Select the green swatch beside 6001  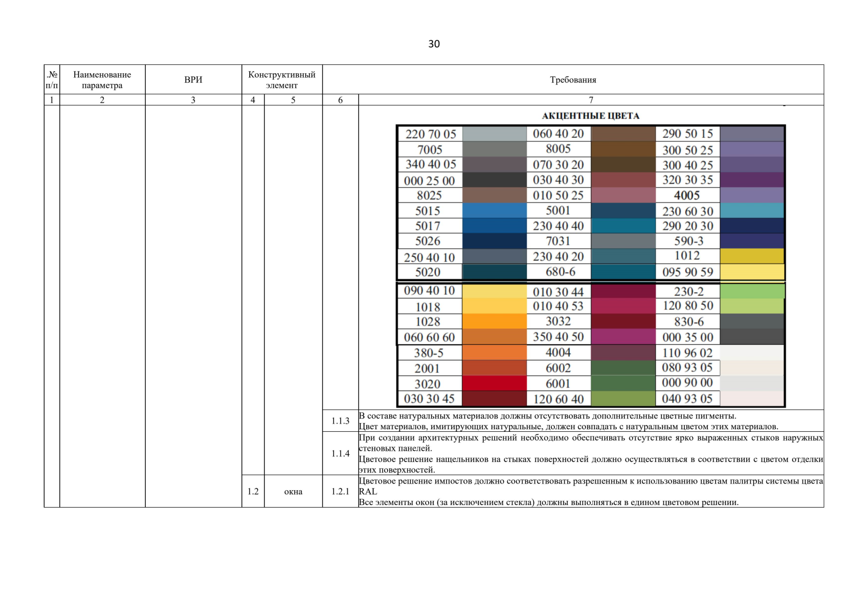tap(623, 383)
